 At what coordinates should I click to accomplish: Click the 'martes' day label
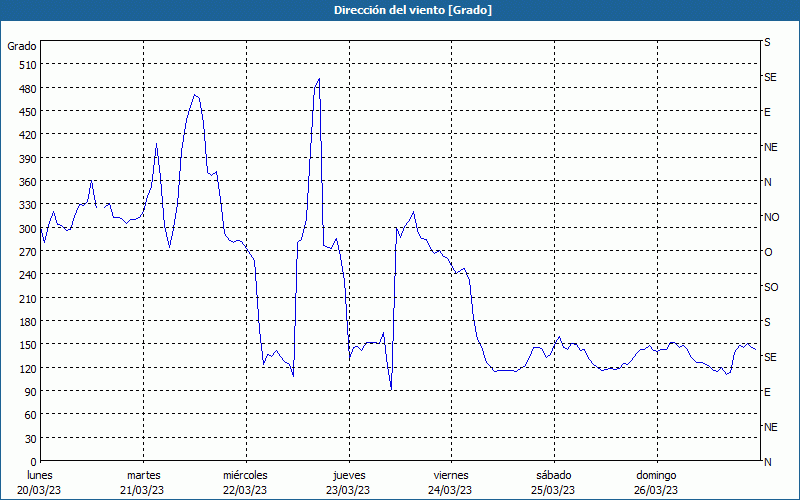tap(144, 476)
